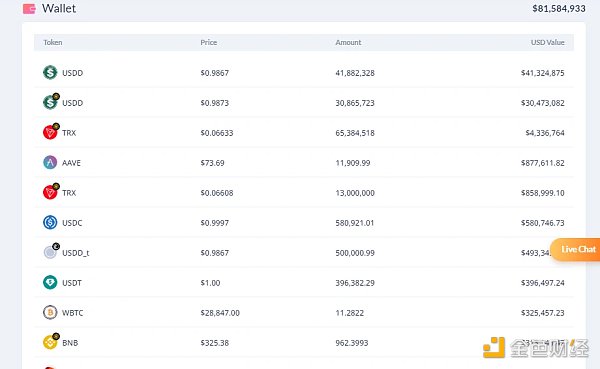Click the gray USDD_t token icon
Viewport: 600px width, 369px height.
(x=51, y=251)
